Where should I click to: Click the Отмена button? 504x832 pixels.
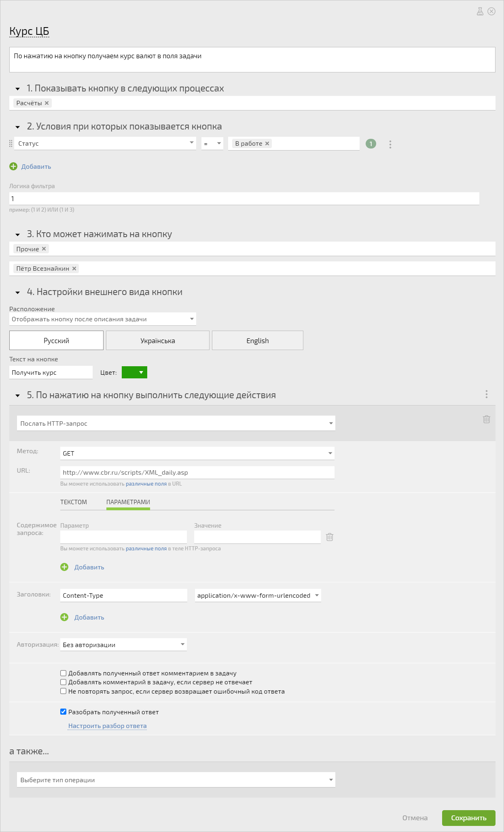point(415,818)
